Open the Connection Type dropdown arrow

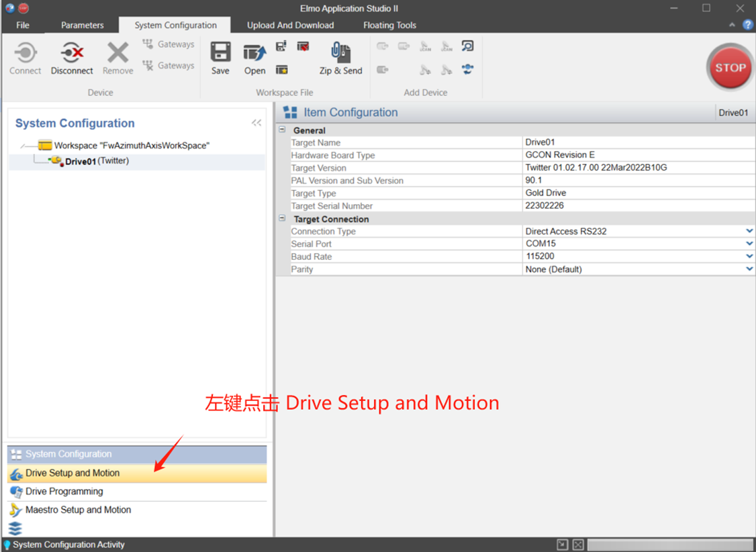(x=749, y=231)
